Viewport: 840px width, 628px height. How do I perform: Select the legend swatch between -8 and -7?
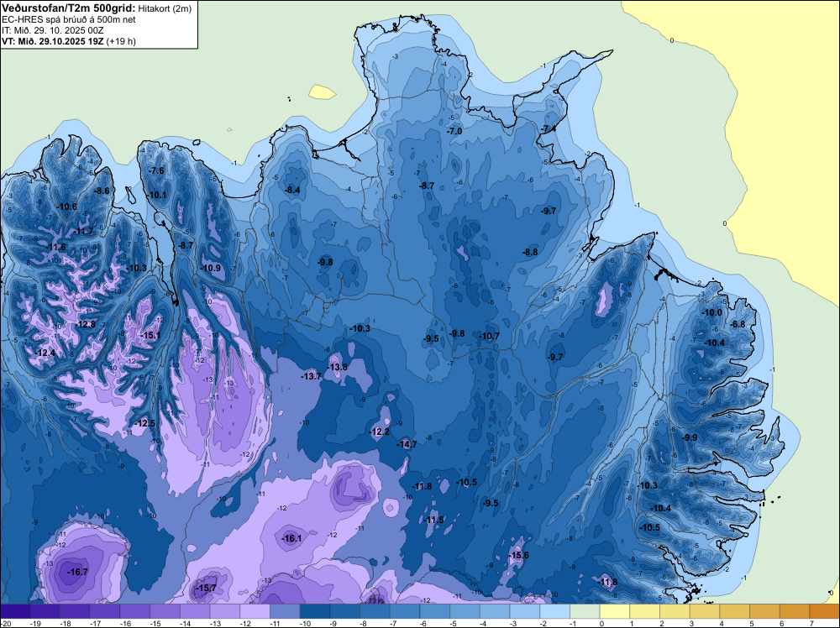click(x=375, y=611)
